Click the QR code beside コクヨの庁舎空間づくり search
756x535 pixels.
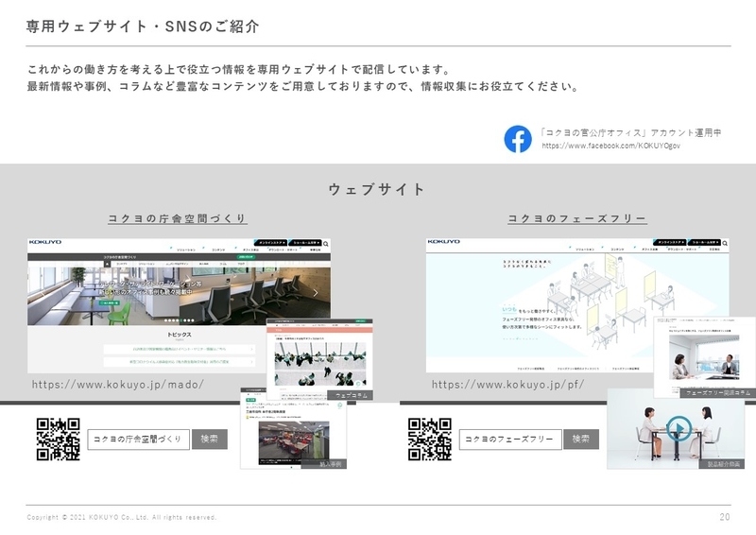pos(59,439)
